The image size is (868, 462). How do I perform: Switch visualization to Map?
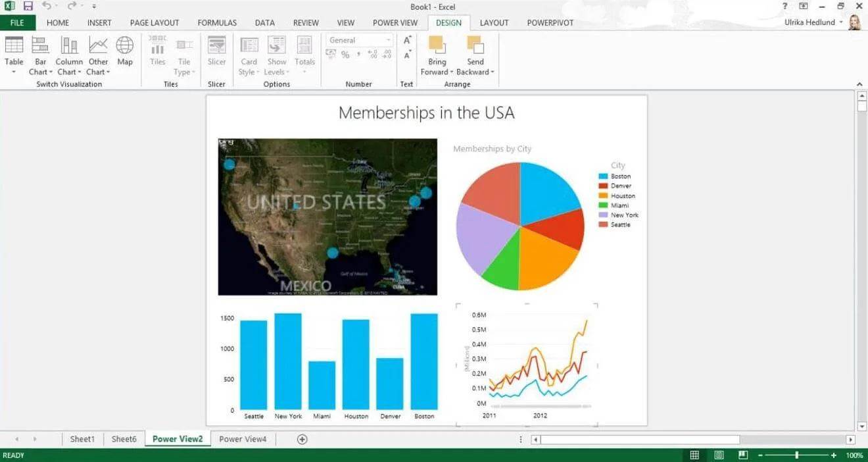125,51
